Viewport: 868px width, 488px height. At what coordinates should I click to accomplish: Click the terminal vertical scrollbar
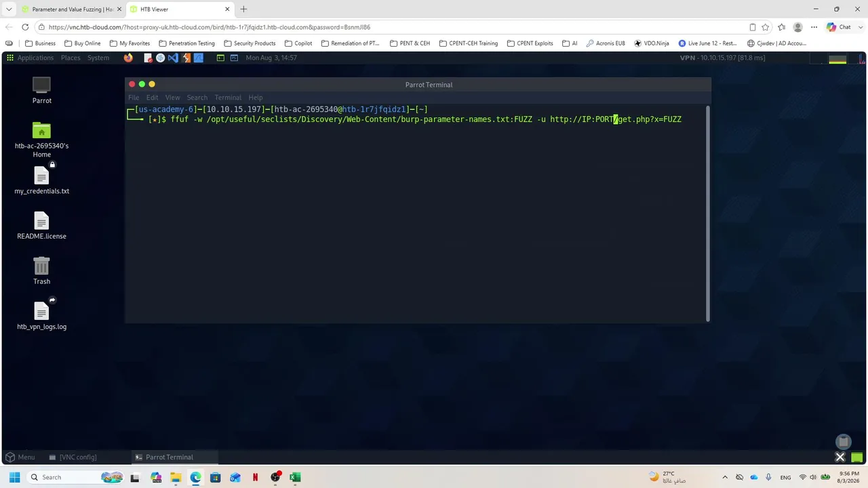coord(707,213)
